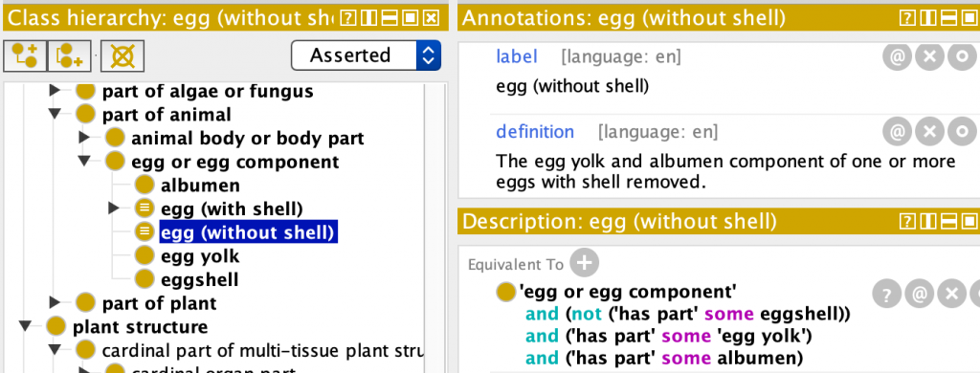Click 'egg yolk' in the class expression
This screenshot has width=980, height=373.
click(760, 336)
